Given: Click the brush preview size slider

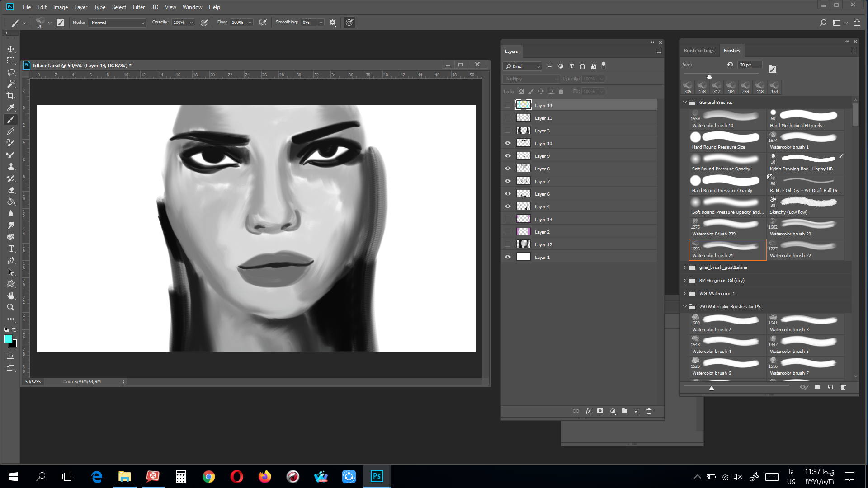Looking at the screenshot, I should click(712, 388).
